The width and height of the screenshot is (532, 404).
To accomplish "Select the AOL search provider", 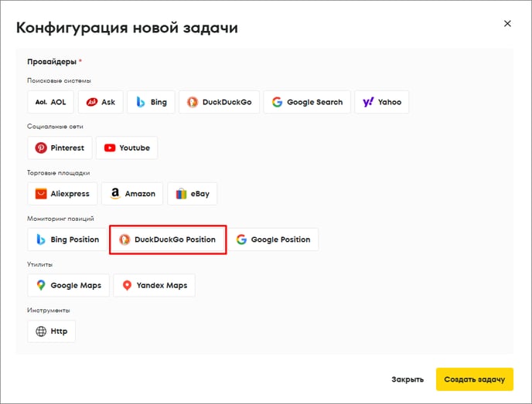I will (51, 102).
